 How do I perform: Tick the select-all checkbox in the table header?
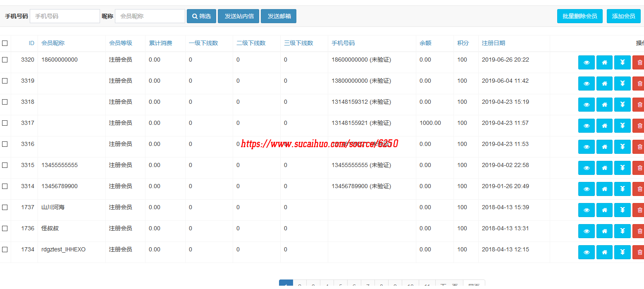pyautogui.click(x=5, y=43)
